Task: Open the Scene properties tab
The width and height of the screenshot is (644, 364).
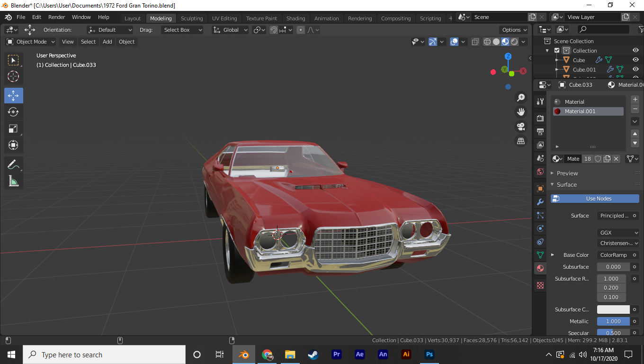Action: [x=540, y=158]
